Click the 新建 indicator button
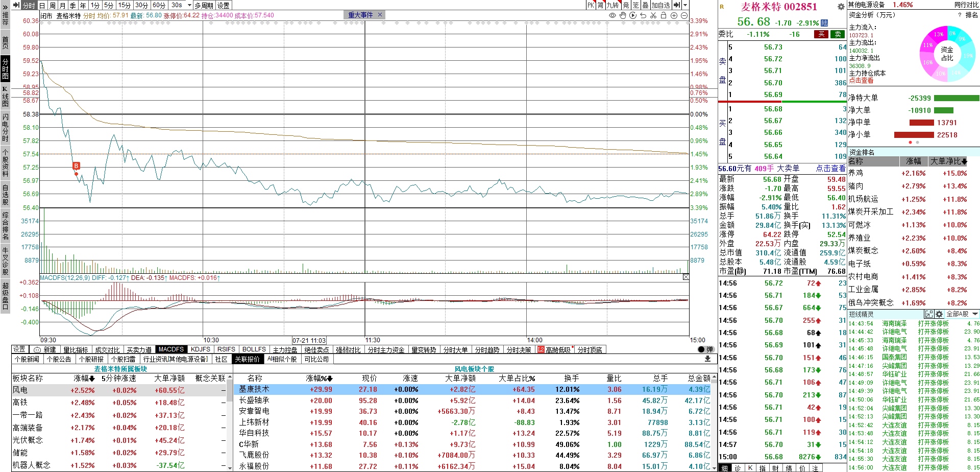This screenshot has width=980, height=472. [45, 349]
